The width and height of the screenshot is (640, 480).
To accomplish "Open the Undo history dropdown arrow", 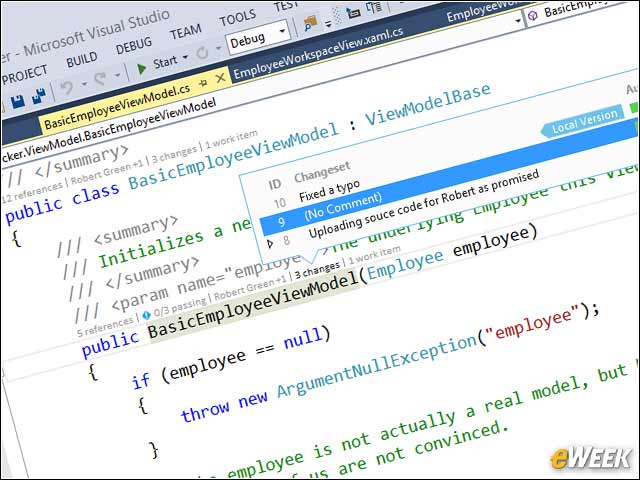I will tap(84, 84).
